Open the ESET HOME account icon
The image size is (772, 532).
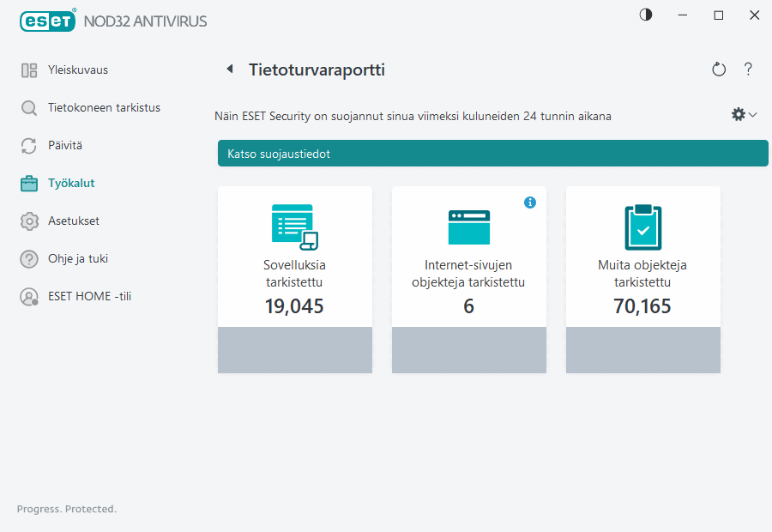coord(29,296)
